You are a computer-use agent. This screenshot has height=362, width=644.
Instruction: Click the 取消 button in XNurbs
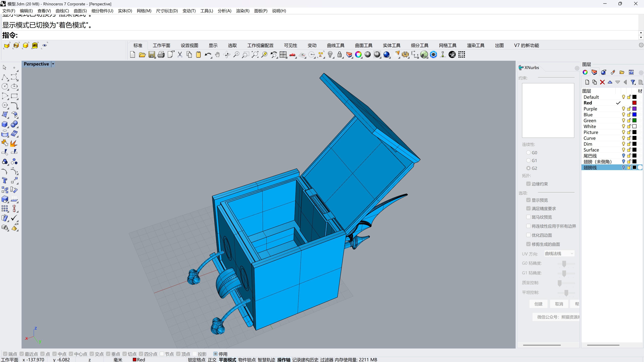point(559,304)
